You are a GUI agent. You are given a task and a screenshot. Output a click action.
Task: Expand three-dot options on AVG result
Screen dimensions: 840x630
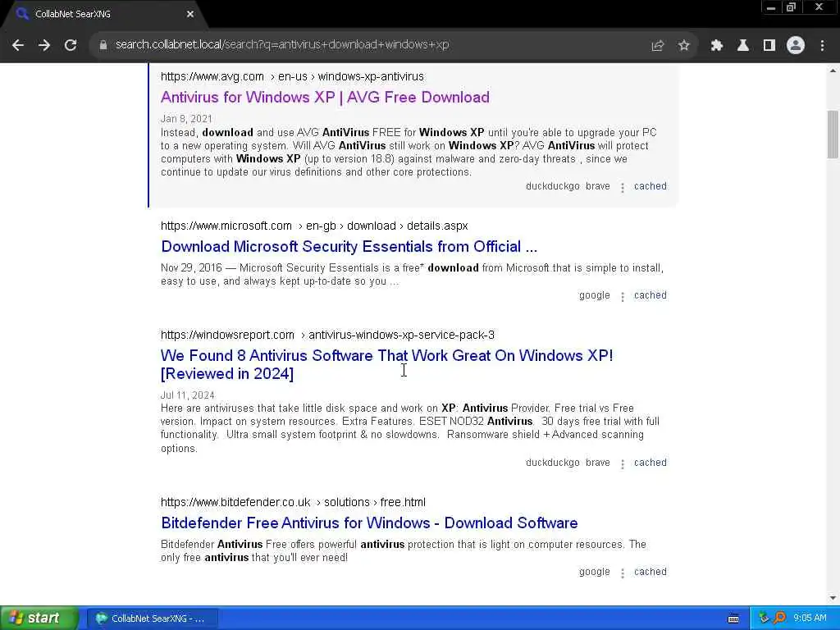(622, 188)
